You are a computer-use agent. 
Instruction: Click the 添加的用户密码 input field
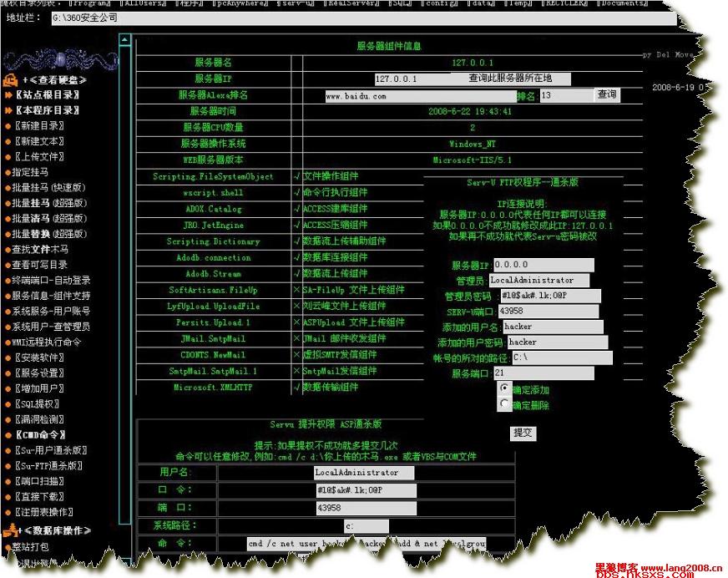point(558,342)
